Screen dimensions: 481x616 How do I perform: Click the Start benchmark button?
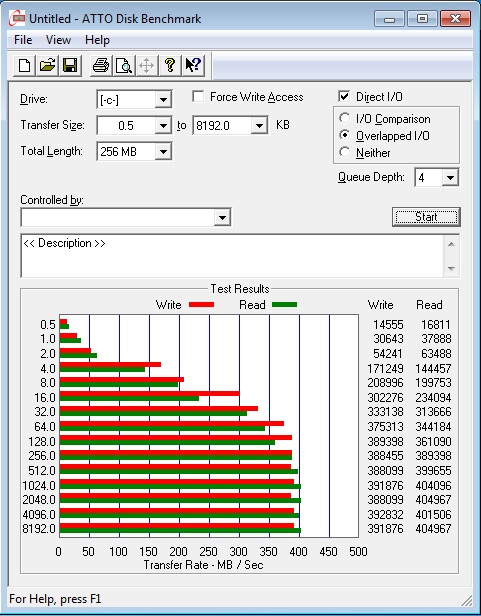426,217
